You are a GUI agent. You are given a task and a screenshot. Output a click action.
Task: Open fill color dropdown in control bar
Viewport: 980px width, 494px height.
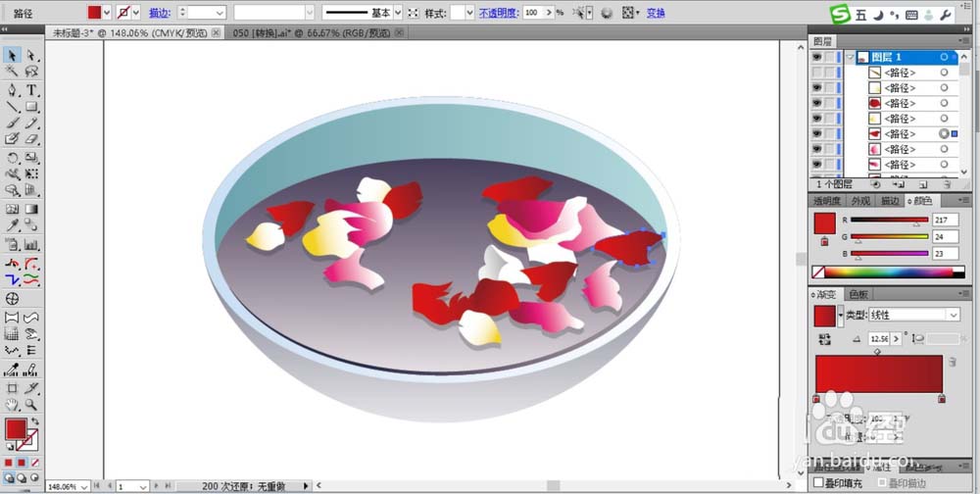point(106,13)
